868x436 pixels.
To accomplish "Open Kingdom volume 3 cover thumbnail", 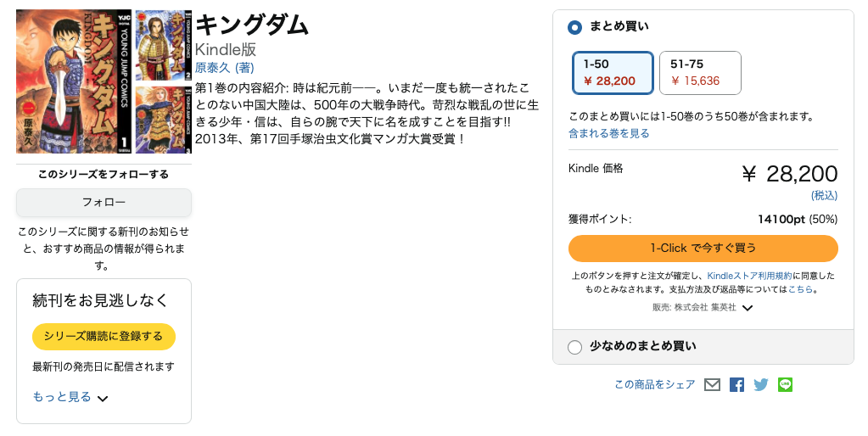I will [x=164, y=119].
